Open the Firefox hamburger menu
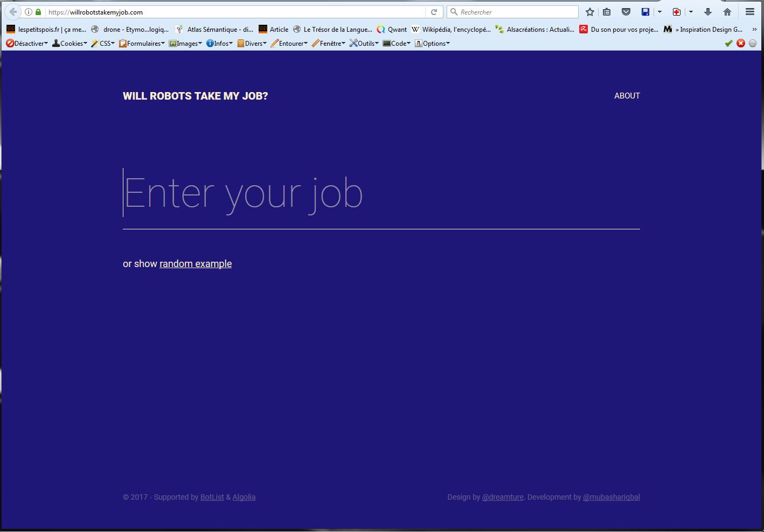This screenshot has width=764, height=532. click(750, 12)
